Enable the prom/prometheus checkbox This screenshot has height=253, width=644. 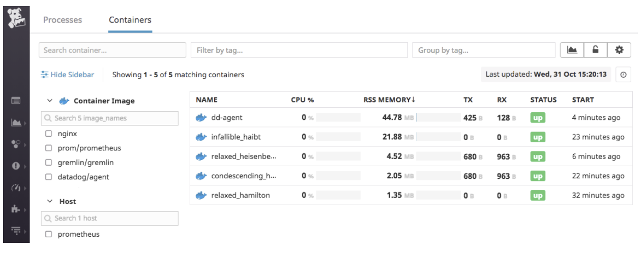point(48,148)
